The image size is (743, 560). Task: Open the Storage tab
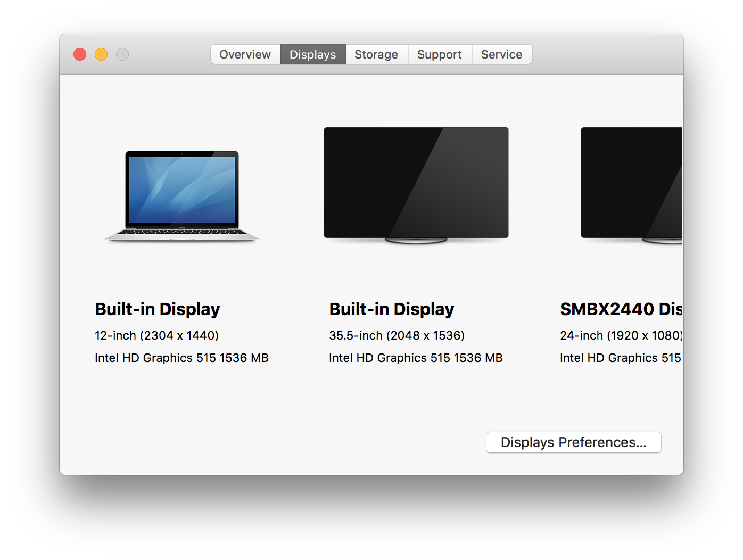click(x=376, y=54)
